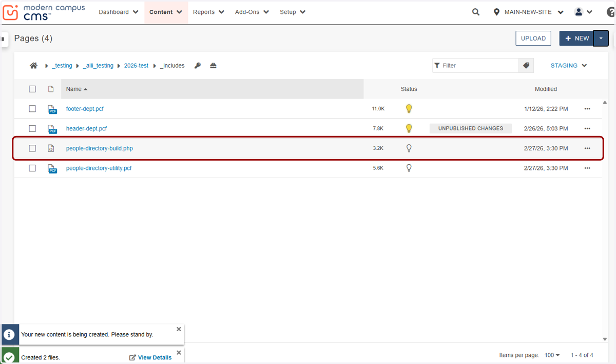616x364 pixels.
Task: Open the Content menu
Action: pos(166,12)
